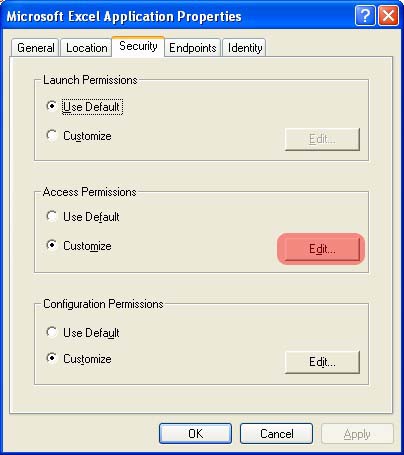Confirm the dialog with OK
Image resolution: width=404 pixels, height=455 pixels.
click(195, 434)
